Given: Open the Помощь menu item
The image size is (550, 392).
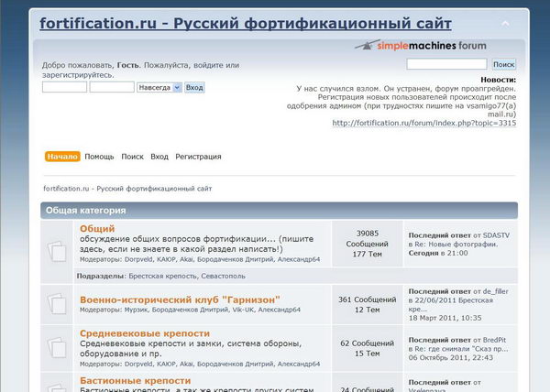Looking at the screenshot, I should coord(99,157).
